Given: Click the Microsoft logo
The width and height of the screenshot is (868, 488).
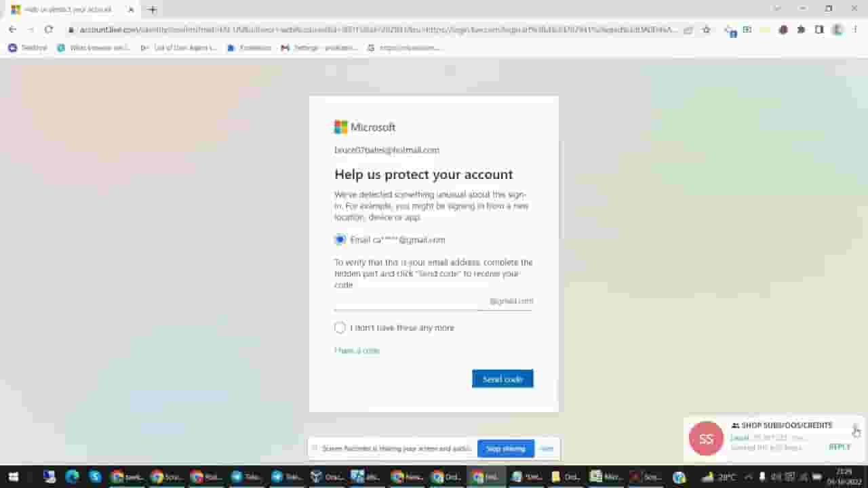Looking at the screenshot, I should (365, 127).
